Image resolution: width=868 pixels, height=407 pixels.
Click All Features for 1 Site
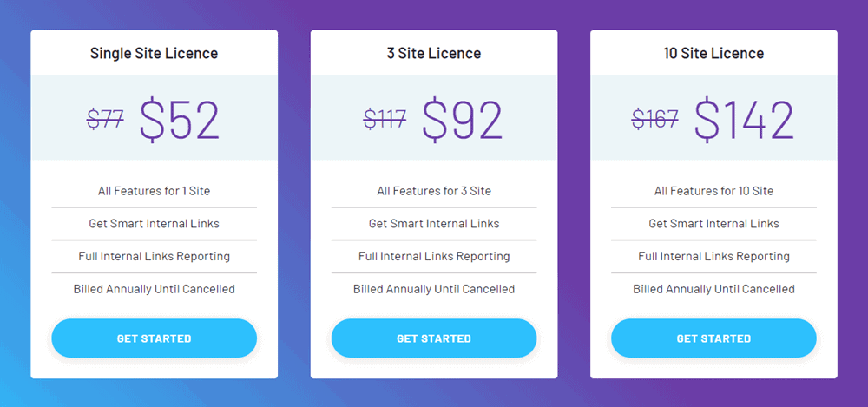tap(154, 191)
